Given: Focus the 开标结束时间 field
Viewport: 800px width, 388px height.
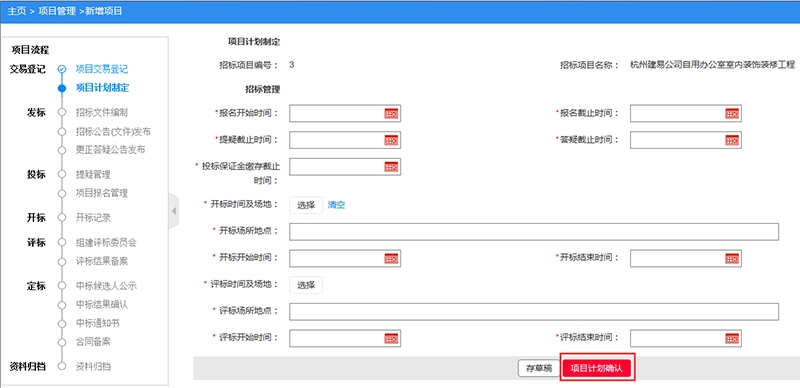Looking at the screenshot, I should click(x=686, y=258).
